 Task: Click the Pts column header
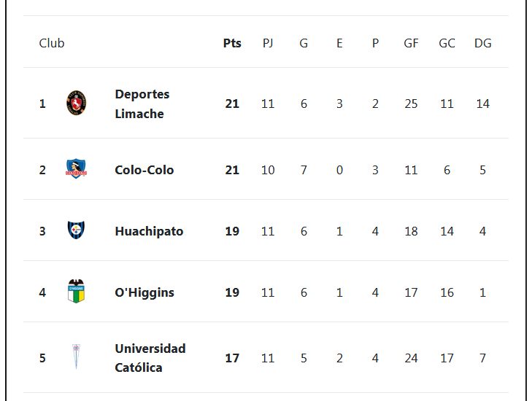232,43
